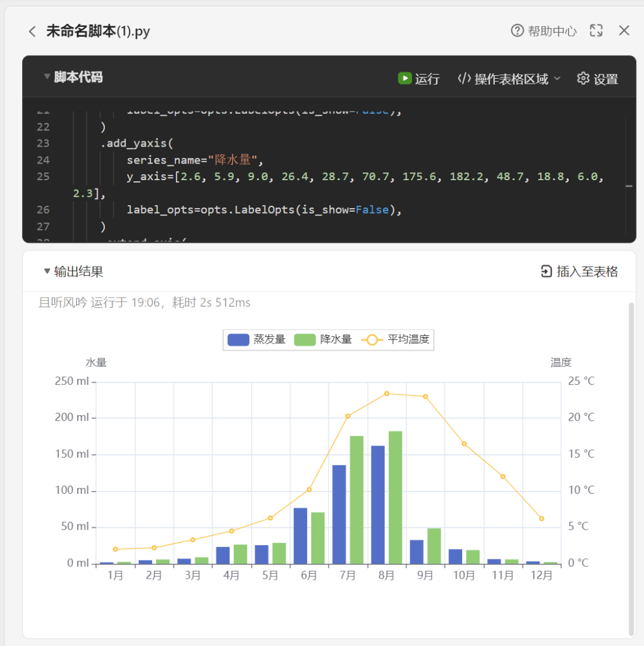This screenshot has width=644, height=646.
Task: Click the back arrow beside 未命名脚本(1).py
Action: (32, 30)
